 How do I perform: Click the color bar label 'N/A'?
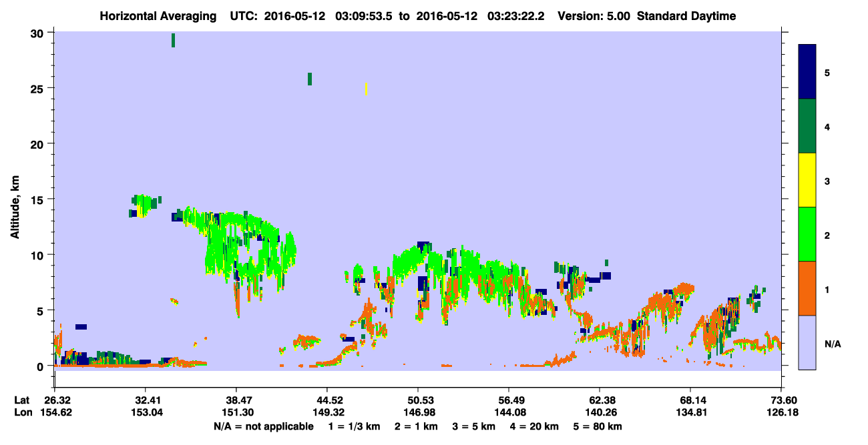coord(832,344)
